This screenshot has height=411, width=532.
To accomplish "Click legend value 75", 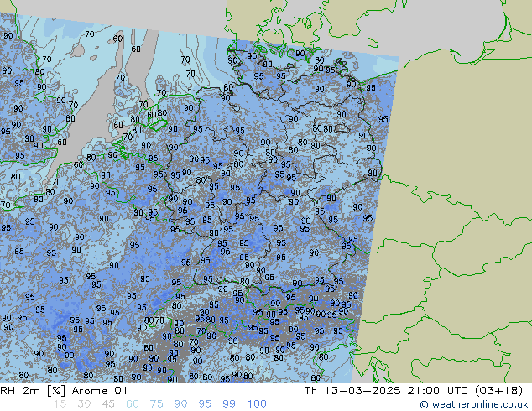I will coord(156,404).
